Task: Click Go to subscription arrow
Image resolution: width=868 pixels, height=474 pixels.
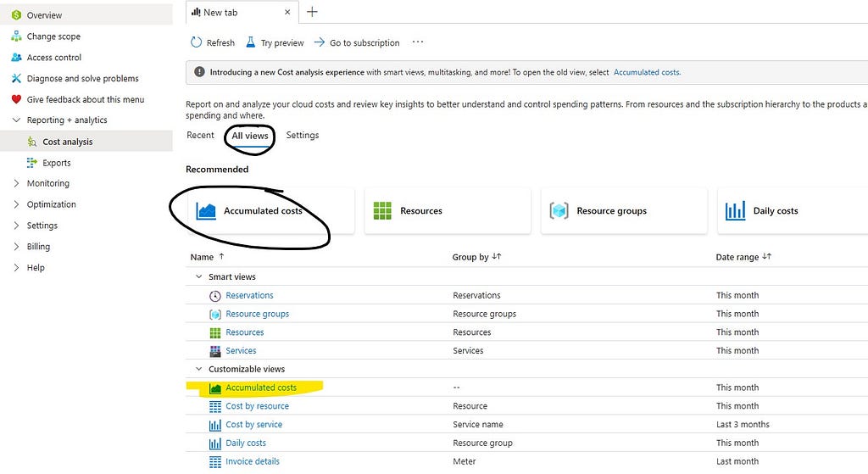Action: tap(320, 42)
